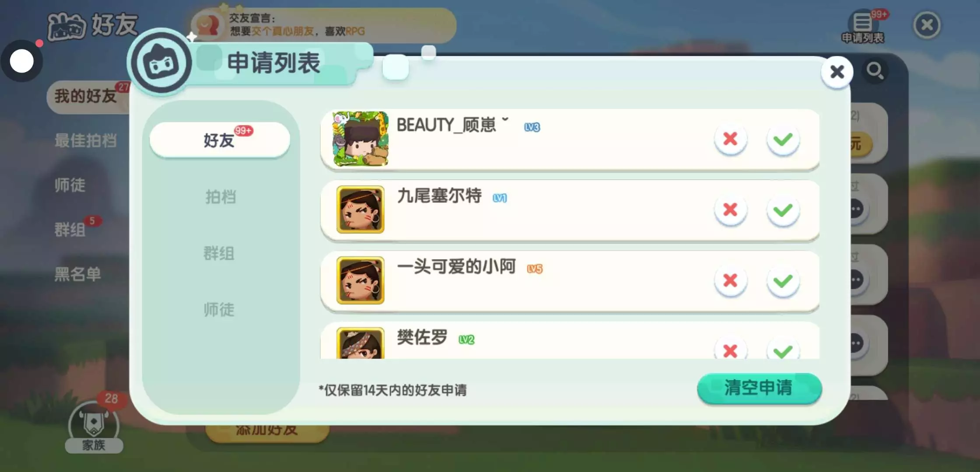980x472 pixels.
Task: Open 申请列表 icon at top right
Action: pos(863,27)
